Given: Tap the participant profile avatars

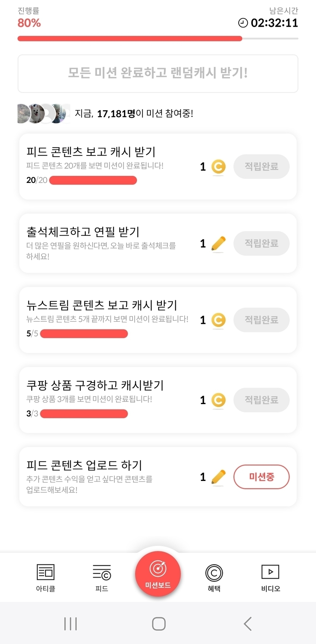Looking at the screenshot, I should 43,113.
